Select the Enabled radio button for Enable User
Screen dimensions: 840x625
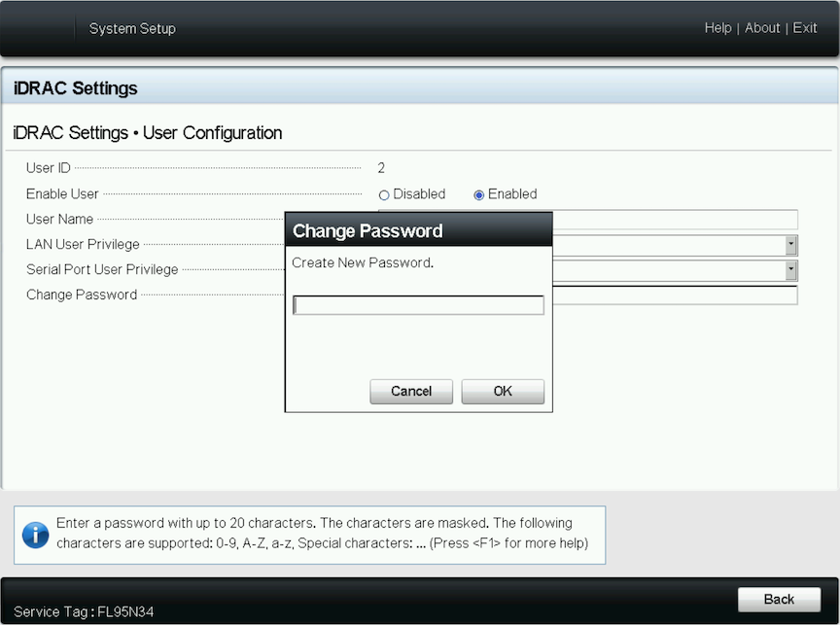477,194
